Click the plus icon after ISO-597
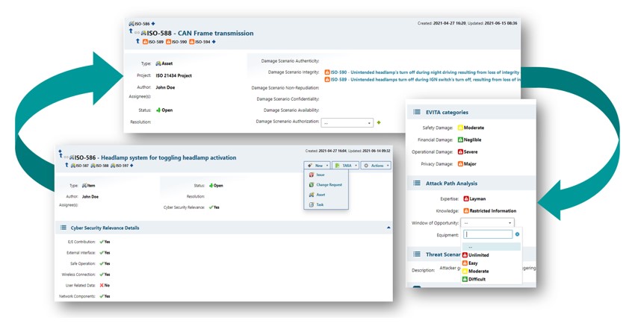The width and height of the screenshot is (644, 329). click(131, 166)
